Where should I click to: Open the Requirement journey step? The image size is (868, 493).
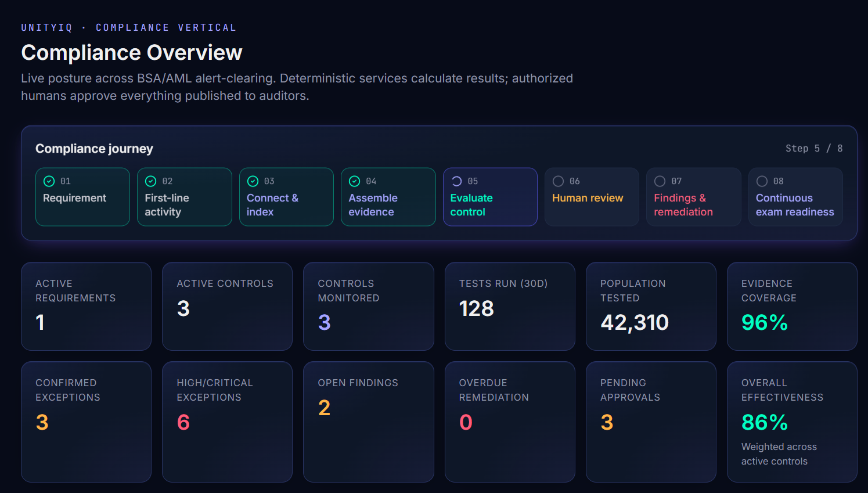coord(82,197)
